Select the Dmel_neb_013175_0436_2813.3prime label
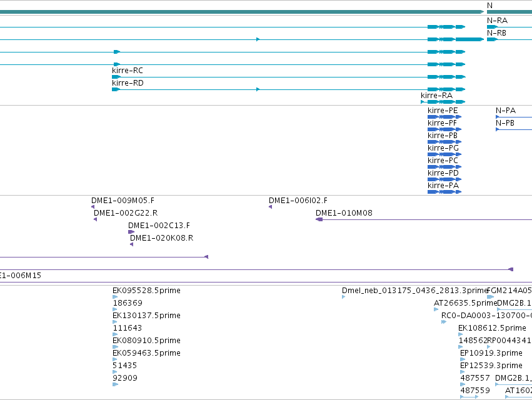Viewport: 532px width, 400px height. tap(414, 291)
